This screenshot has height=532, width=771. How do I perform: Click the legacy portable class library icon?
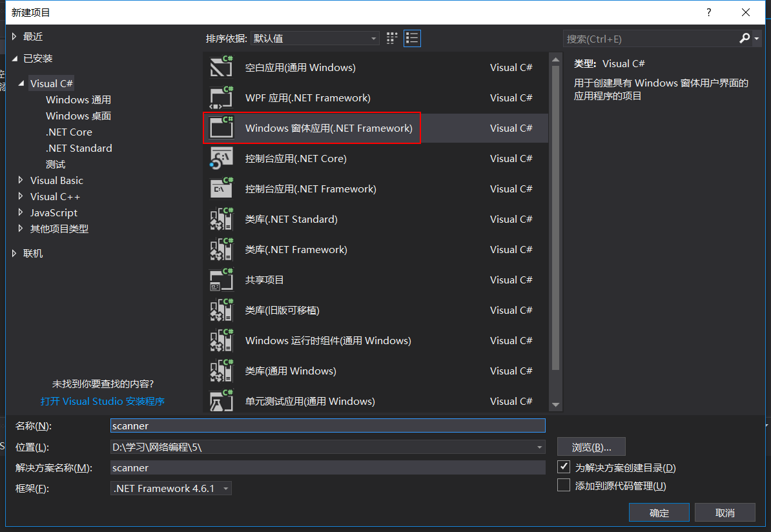coord(221,310)
